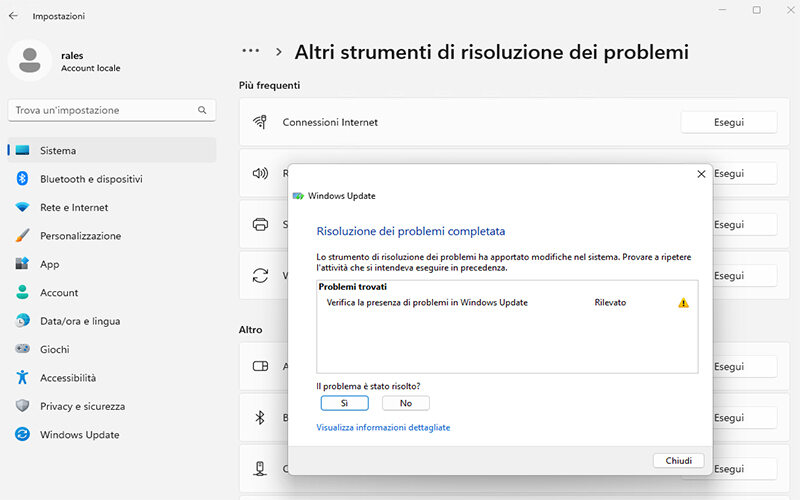Open Accessibilità settings section
Image resolution: width=800 pixels, height=500 pixels.
coord(112,378)
